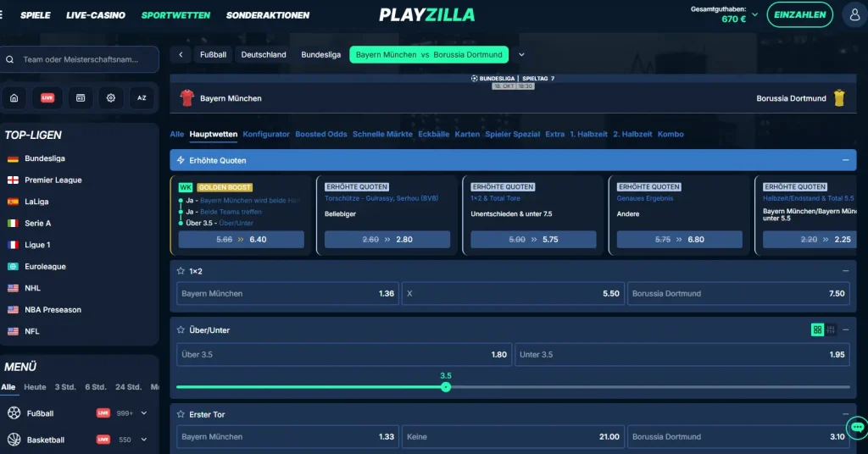Select Genaues Ergebnis boosted odds 6.80
Screen dimensions: 868x454
(680, 240)
